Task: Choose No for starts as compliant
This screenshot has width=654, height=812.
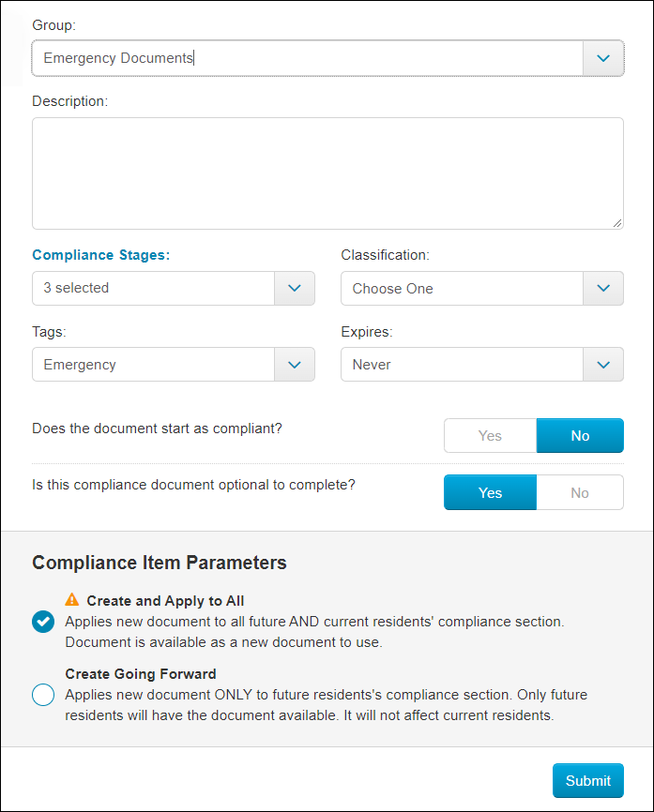Action: [580, 436]
